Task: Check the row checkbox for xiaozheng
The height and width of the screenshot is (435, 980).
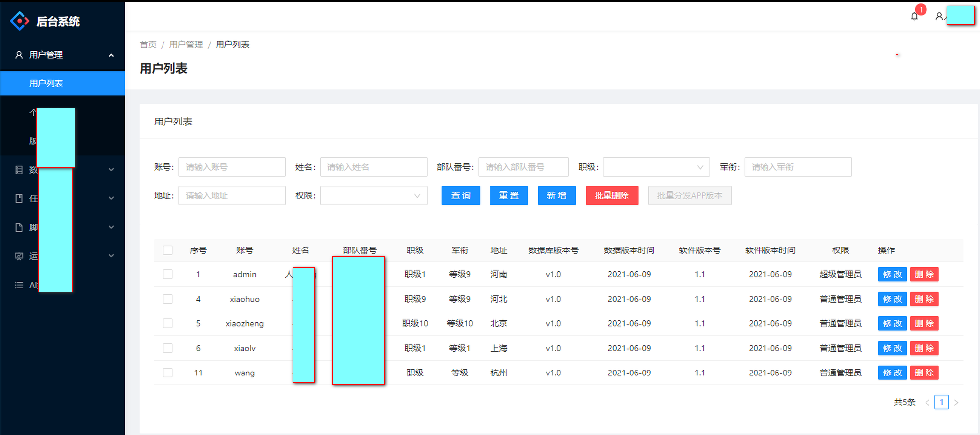Action: pyautogui.click(x=168, y=323)
